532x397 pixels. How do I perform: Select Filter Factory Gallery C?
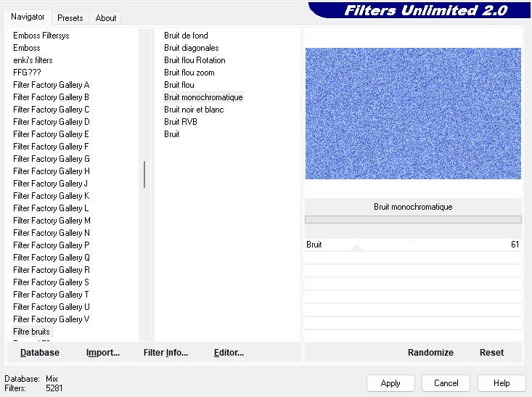[52, 110]
